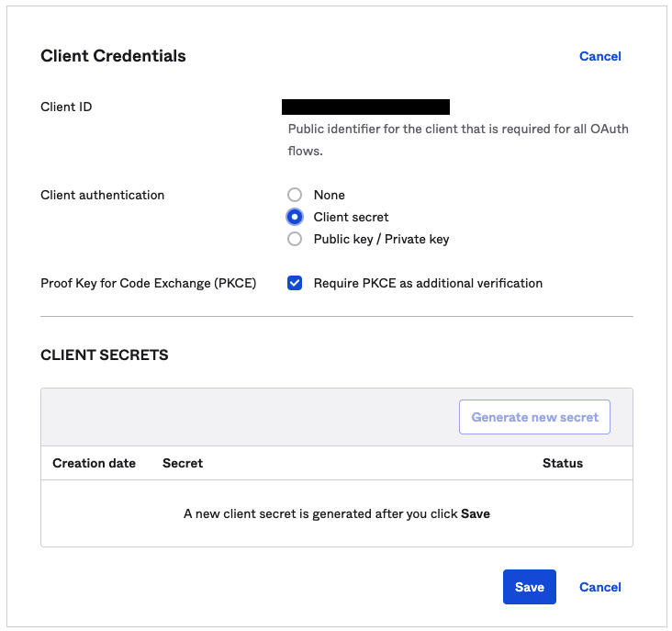The height and width of the screenshot is (631, 672).
Task: Click the Status column header
Action: (x=563, y=463)
